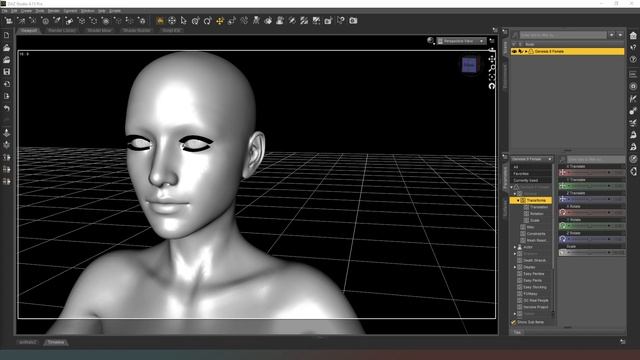
Task: Switch to the Timeline tab
Action: [56, 342]
